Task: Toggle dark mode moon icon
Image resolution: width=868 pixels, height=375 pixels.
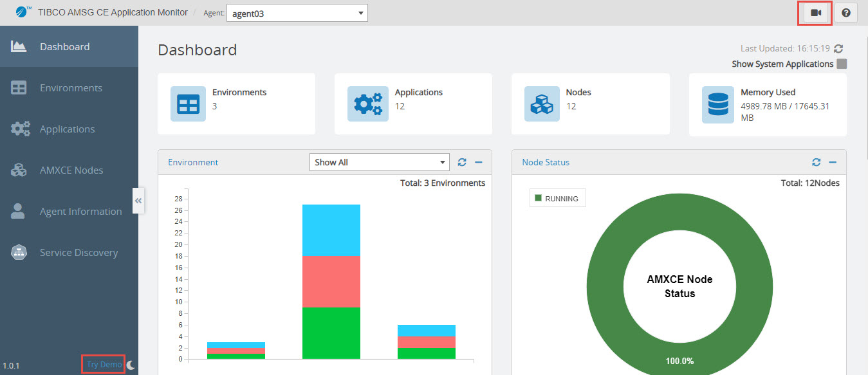Action: tap(131, 365)
